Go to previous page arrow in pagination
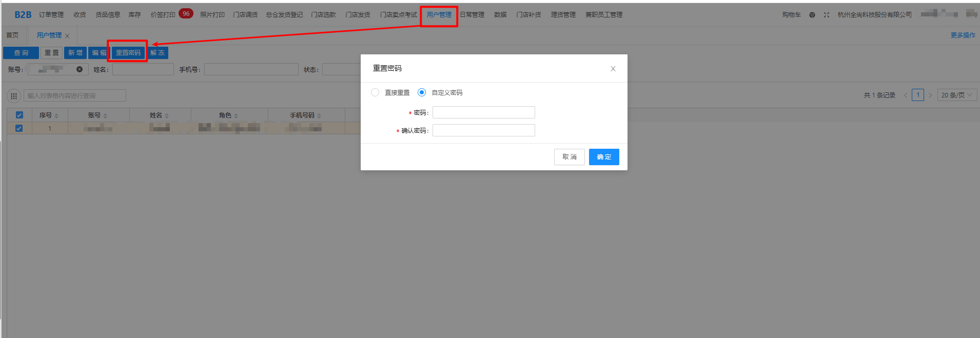This screenshot has height=338, width=980. point(905,95)
